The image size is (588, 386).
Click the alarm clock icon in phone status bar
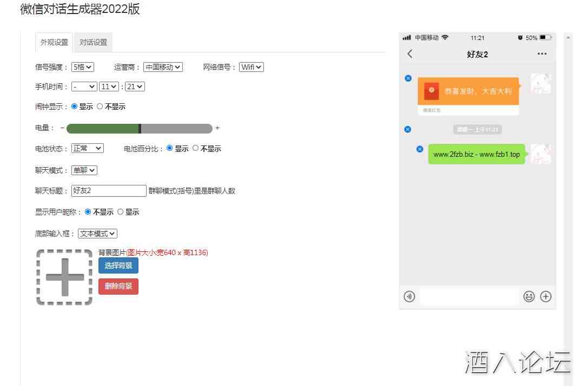[520, 37]
